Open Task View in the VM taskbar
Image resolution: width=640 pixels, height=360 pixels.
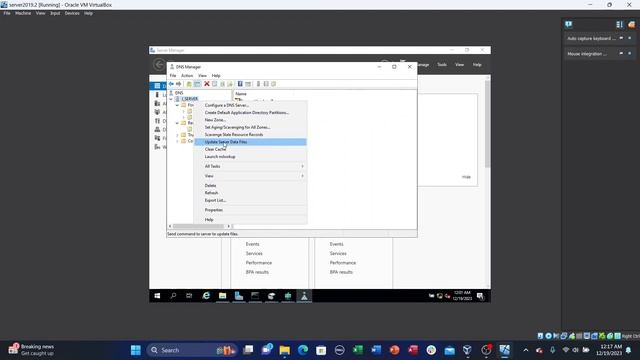click(x=189, y=296)
